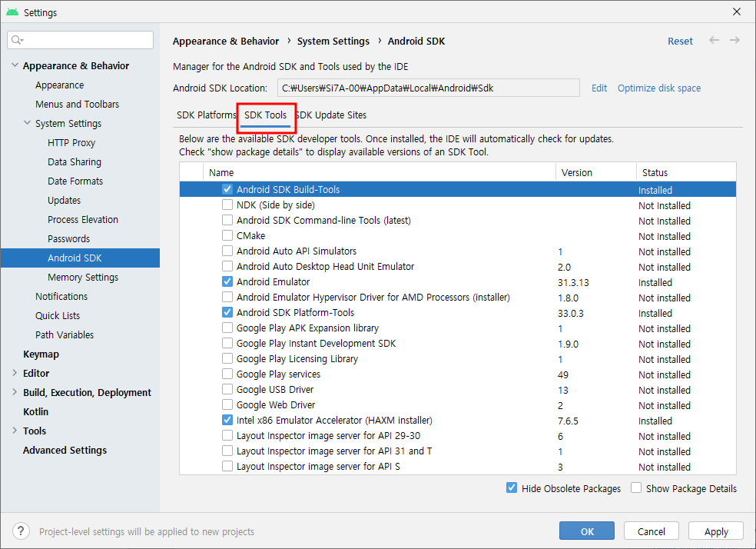Check Google USB Driver
The height and width of the screenshot is (549, 756).
(x=227, y=389)
